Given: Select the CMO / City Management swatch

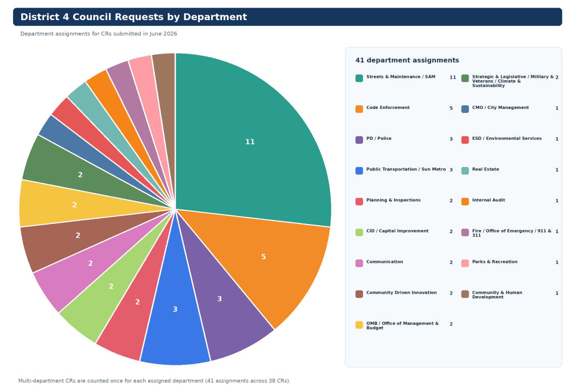Looking at the screenshot, I should coord(465,109).
